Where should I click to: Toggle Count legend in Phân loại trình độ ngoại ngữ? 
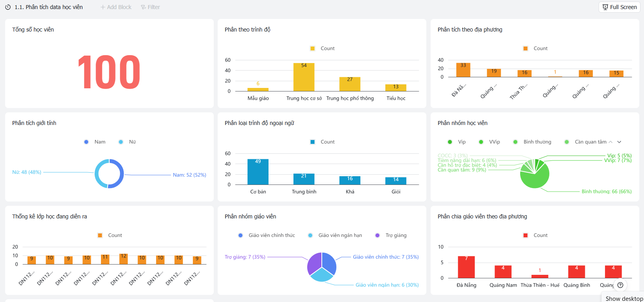pos(323,142)
